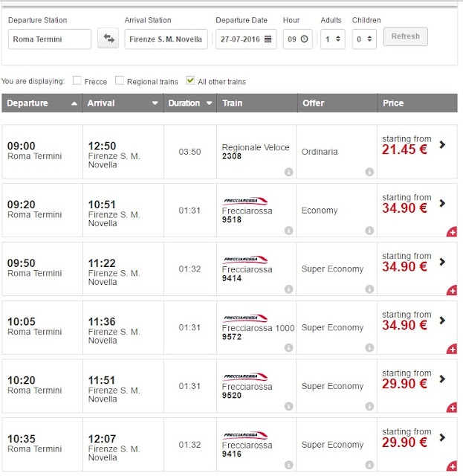Sort results by Departure column header
The width and height of the screenshot is (463, 476).
tap(42, 103)
